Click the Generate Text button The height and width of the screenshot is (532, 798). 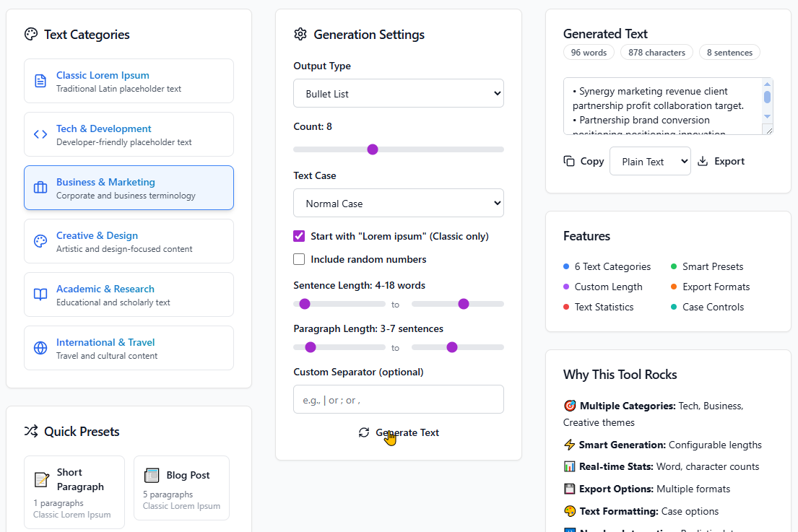(399, 432)
